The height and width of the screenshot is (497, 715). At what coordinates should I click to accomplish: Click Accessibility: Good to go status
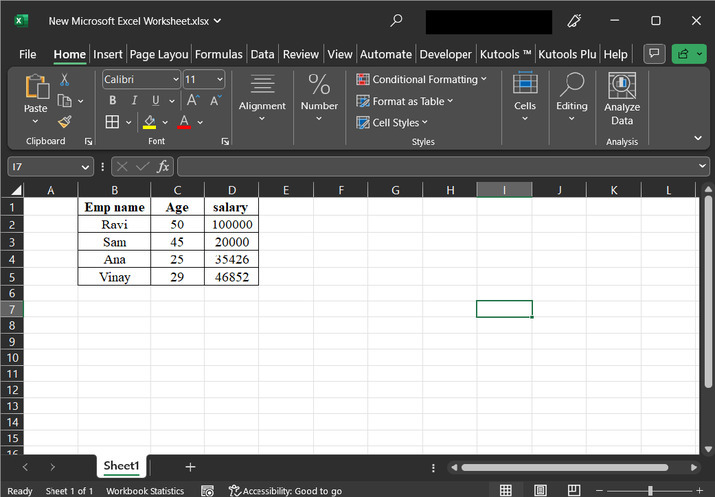point(286,491)
